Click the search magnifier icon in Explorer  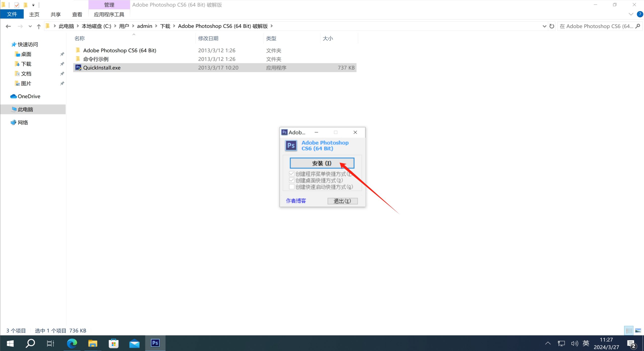pos(638,26)
